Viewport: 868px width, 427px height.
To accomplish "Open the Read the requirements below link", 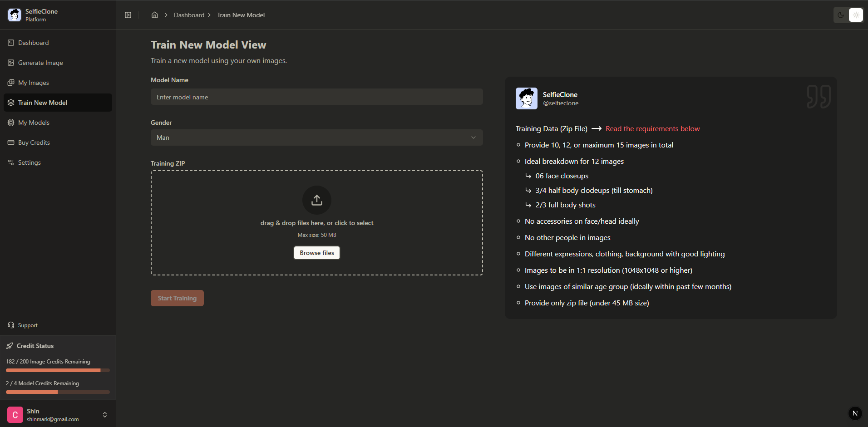I will tap(653, 128).
